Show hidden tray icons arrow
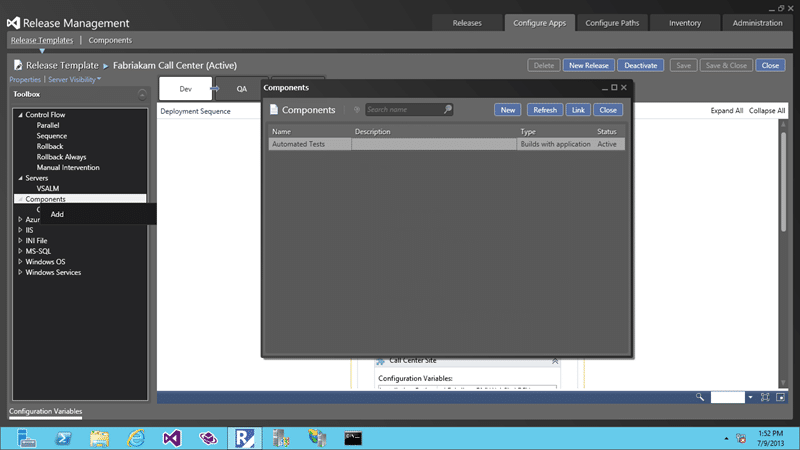 pos(726,438)
